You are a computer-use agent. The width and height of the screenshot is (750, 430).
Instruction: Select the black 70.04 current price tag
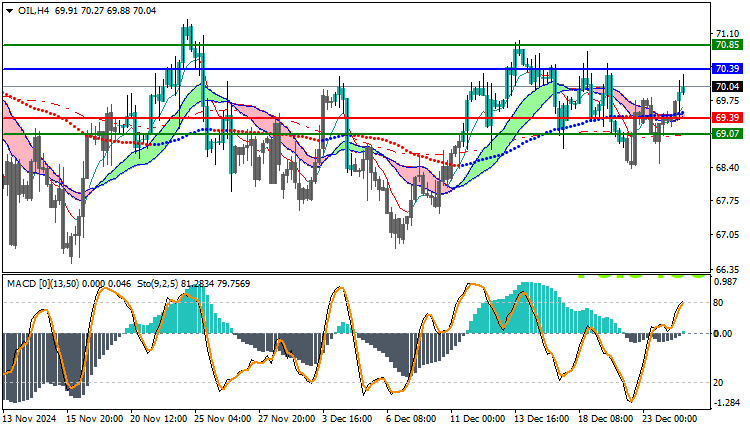click(727, 87)
